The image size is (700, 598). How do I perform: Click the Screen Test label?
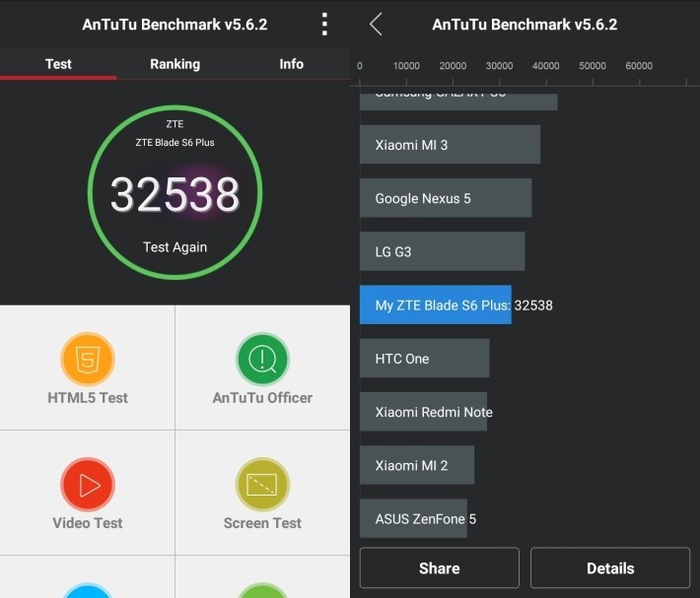pyautogui.click(x=262, y=523)
